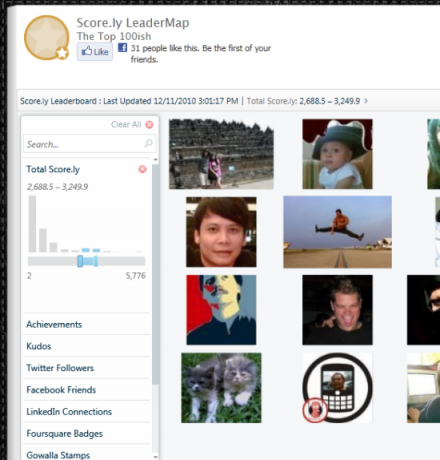Screen dimensions: 440x460
Task: Click the filter panel scroll down arrow
Action: point(155,457)
